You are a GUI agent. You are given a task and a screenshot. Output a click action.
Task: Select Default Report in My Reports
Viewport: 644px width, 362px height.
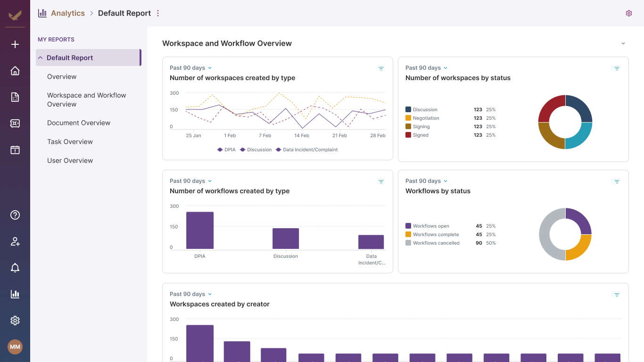click(89, 58)
